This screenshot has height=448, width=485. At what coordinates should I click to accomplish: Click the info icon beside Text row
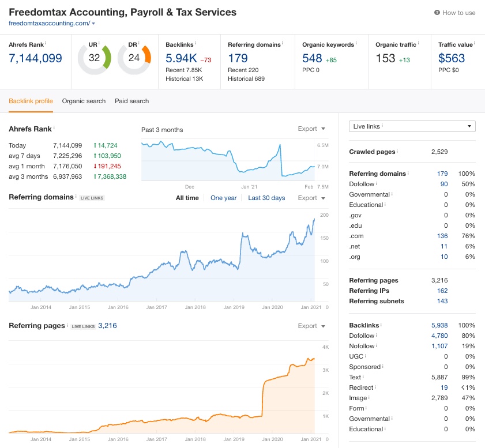(x=363, y=377)
